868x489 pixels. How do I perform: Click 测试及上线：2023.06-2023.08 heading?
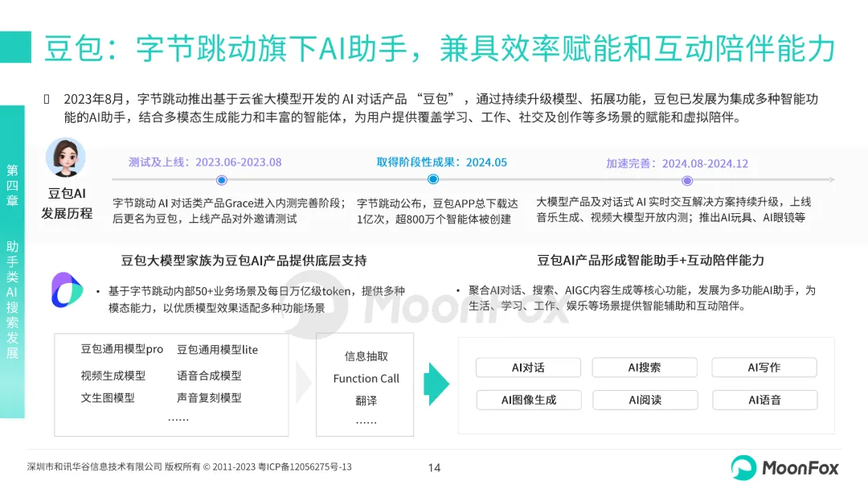click(x=205, y=162)
